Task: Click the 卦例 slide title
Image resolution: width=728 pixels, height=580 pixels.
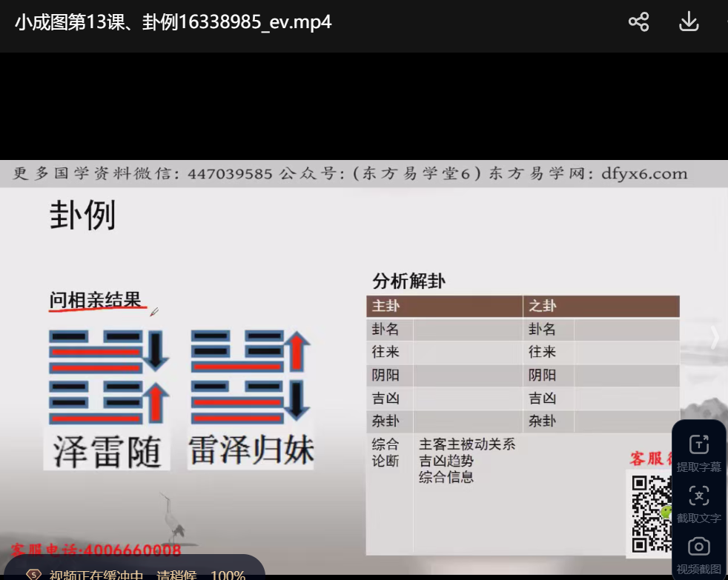Action: [x=82, y=216]
